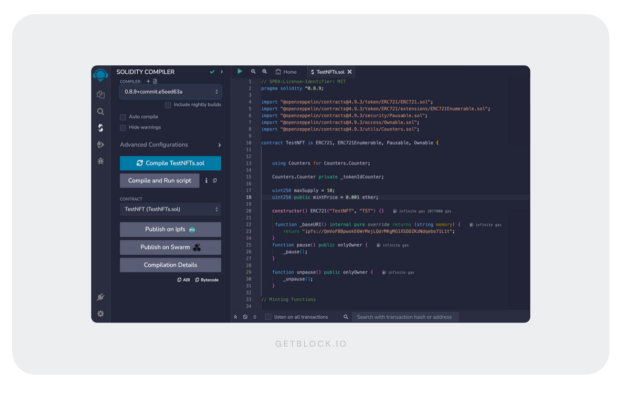The width and height of the screenshot is (633, 393).
Task: Click the copy icon beside the script info icon
Action: pyautogui.click(x=215, y=181)
